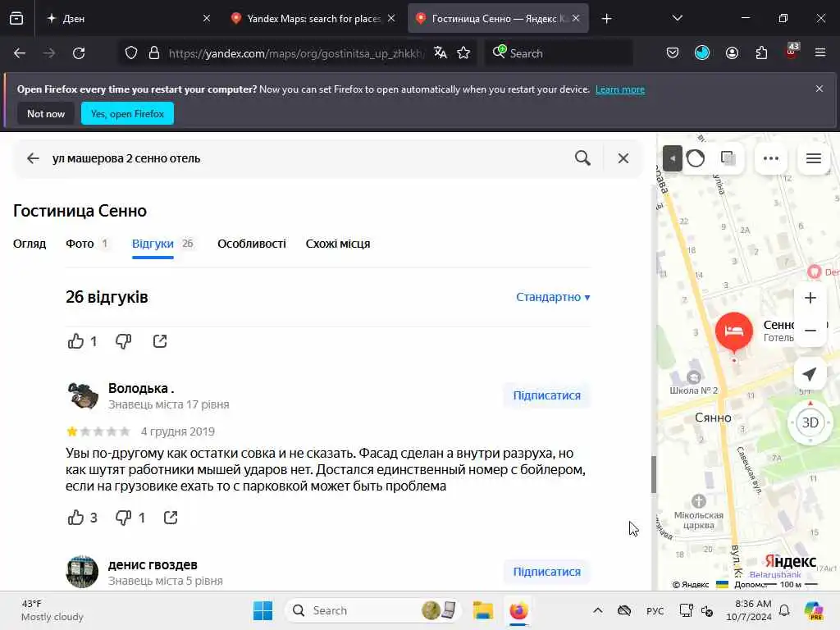The width and height of the screenshot is (840, 630).
Task: Zoom out the map with minus button
Action: coord(810,331)
